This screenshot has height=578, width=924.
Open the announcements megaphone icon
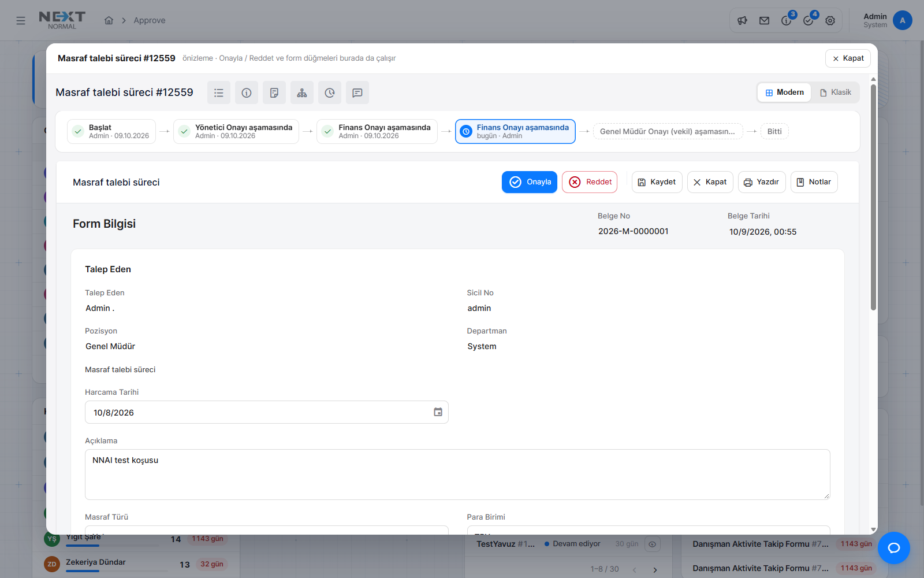[x=743, y=21]
